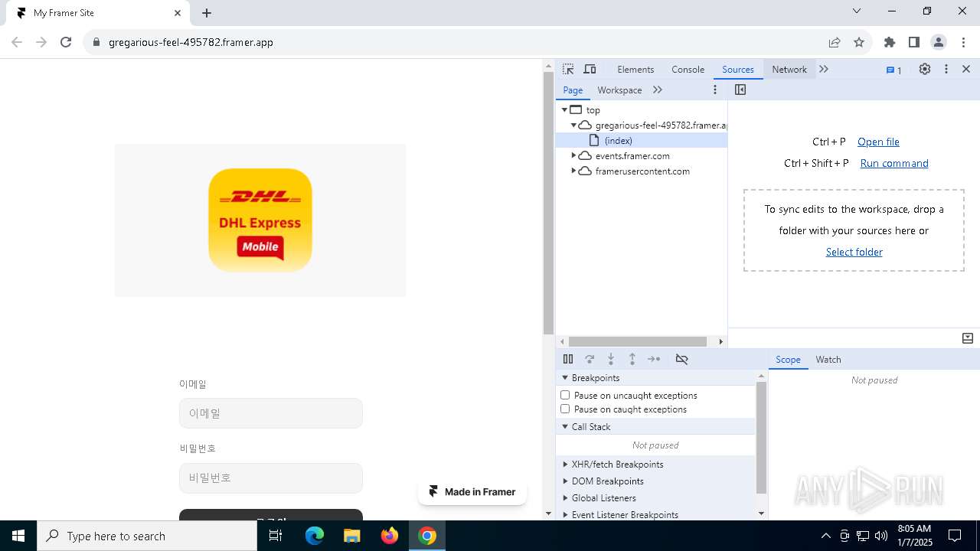The width and height of the screenshot is (980, 551).
Task: Click the inspect element picker icon
Action: tap(568, 69)
